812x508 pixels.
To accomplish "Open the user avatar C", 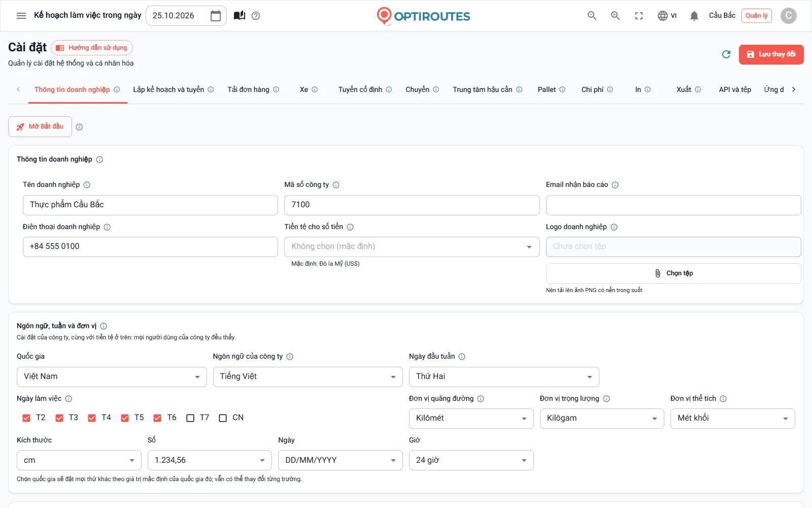I will coord(788,16).
